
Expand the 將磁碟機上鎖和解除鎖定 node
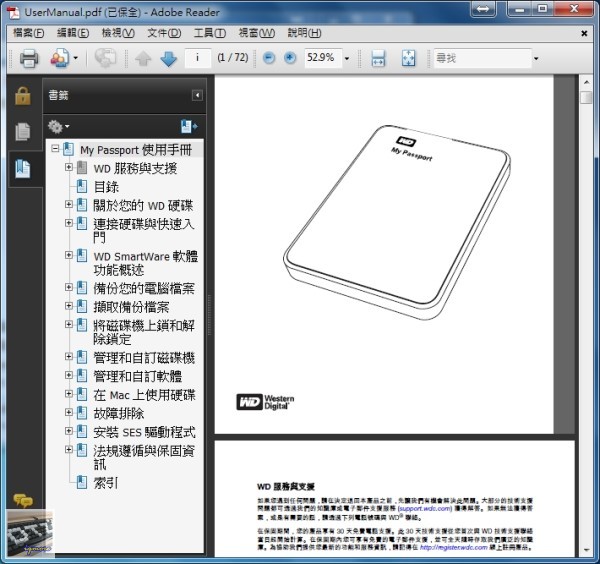click(x=68, y=324)
